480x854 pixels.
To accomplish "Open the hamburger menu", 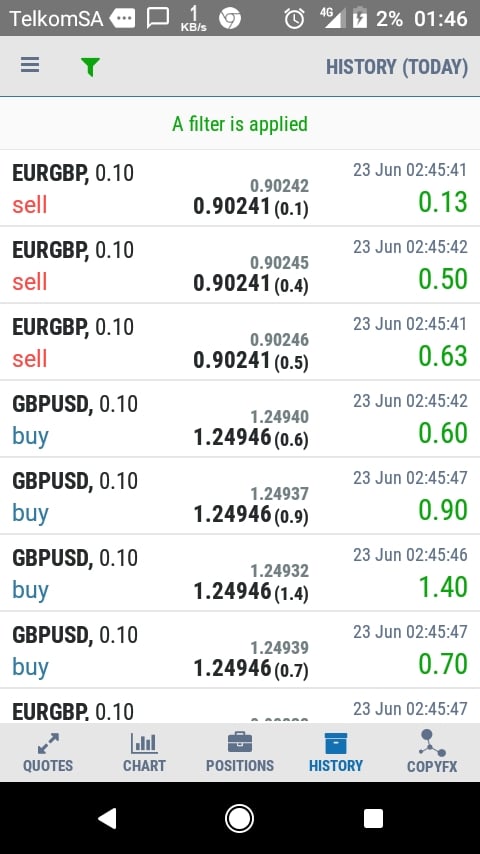I will [x=30, y=65].
